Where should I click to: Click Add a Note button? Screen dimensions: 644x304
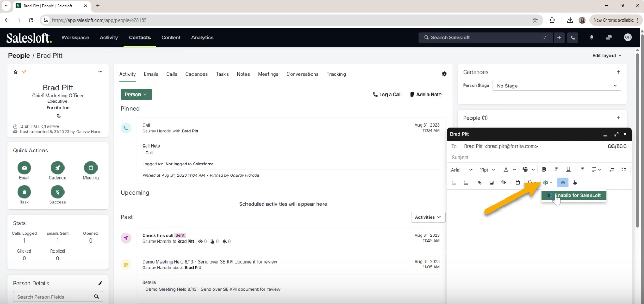[x=426, y=95]
